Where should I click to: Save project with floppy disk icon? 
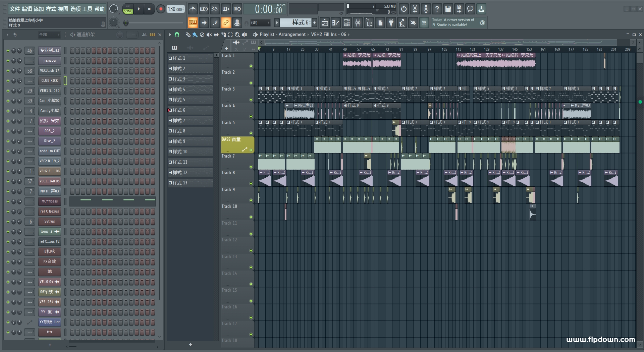point(448,9)
